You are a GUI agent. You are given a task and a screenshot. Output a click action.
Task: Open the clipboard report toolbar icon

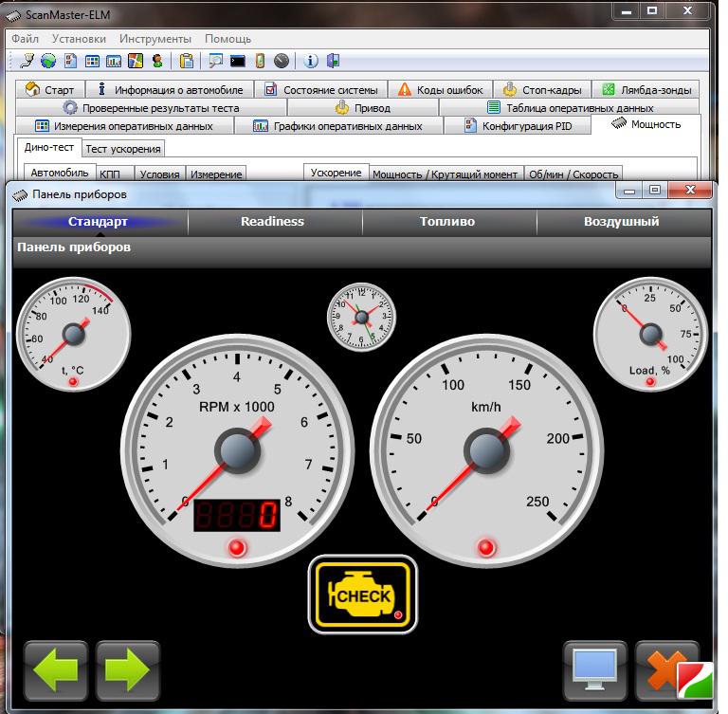187,61
